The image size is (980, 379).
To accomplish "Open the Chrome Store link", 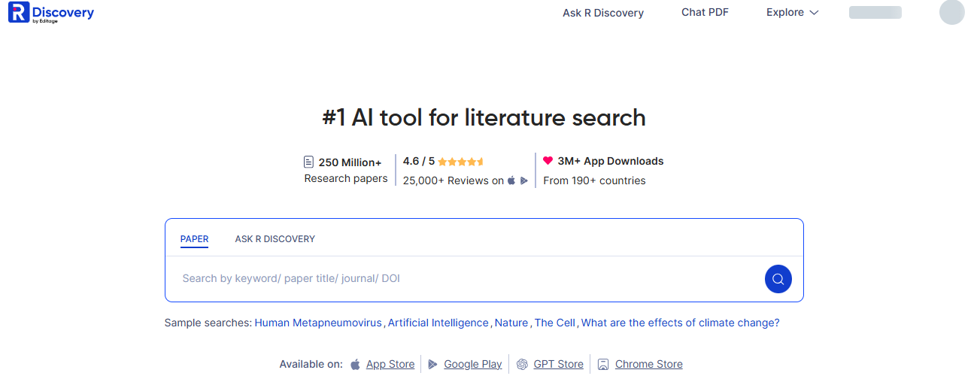I will (649, 364).
